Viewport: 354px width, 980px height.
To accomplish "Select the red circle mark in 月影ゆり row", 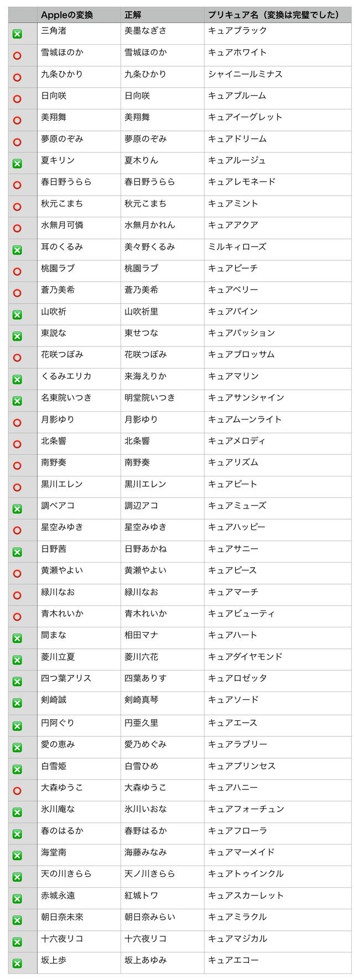I will tap(17, 423).
